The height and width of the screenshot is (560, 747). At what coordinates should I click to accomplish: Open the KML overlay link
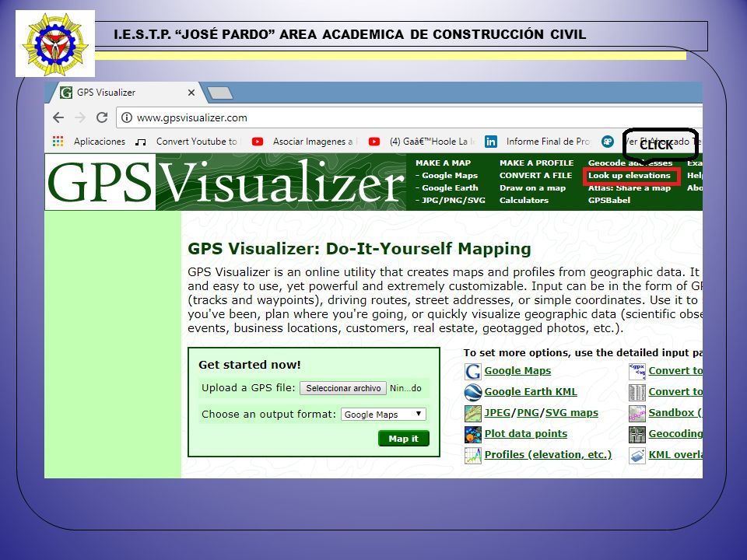(675, 454)
